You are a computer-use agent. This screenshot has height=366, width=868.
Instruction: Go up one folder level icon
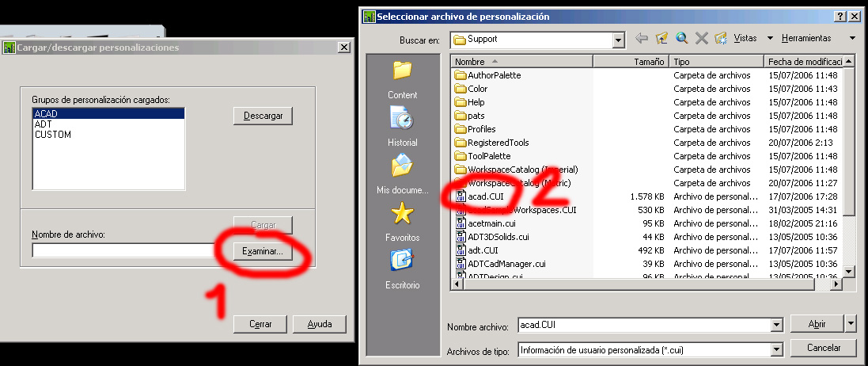(661, 38)
